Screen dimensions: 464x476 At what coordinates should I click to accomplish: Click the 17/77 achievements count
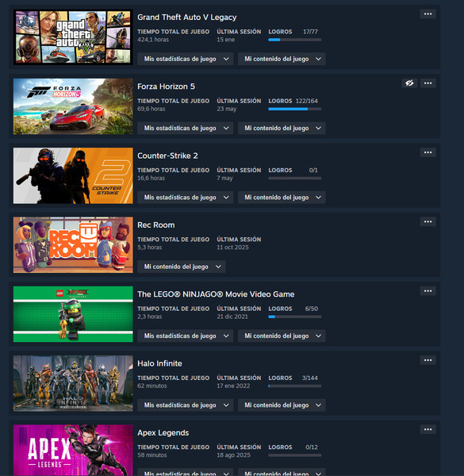310,32
